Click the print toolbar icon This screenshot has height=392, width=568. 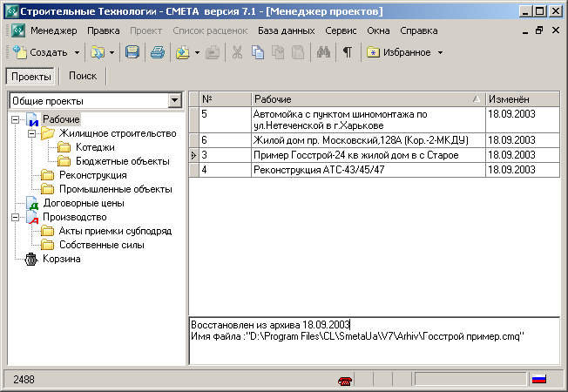[x=158, y=52]
